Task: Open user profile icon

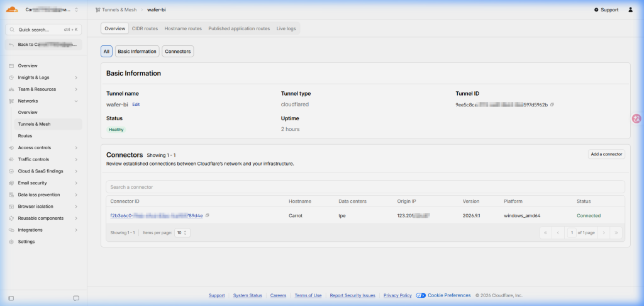Action: pyautogui.click(x=630, y=10)
